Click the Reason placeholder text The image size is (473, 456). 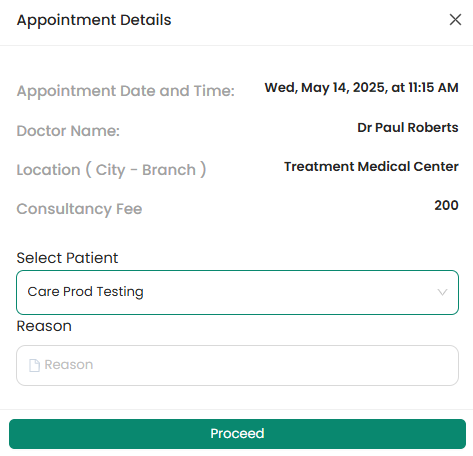(69, 365)
